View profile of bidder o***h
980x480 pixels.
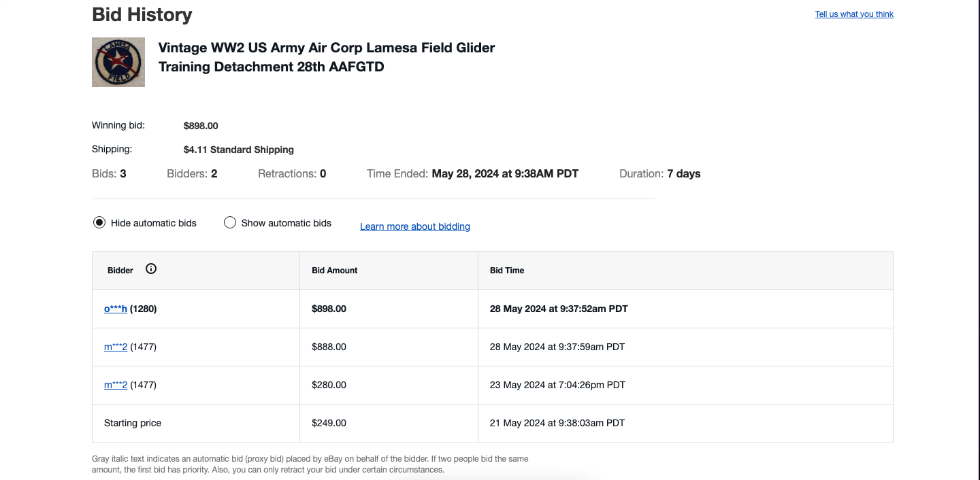[x=115, y=309]
